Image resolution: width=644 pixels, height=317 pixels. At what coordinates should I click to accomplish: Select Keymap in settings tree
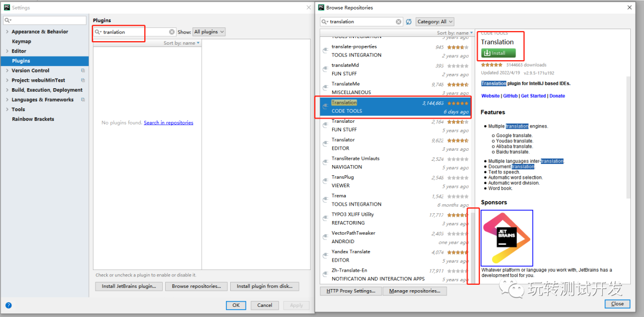[x=21, y=42]
